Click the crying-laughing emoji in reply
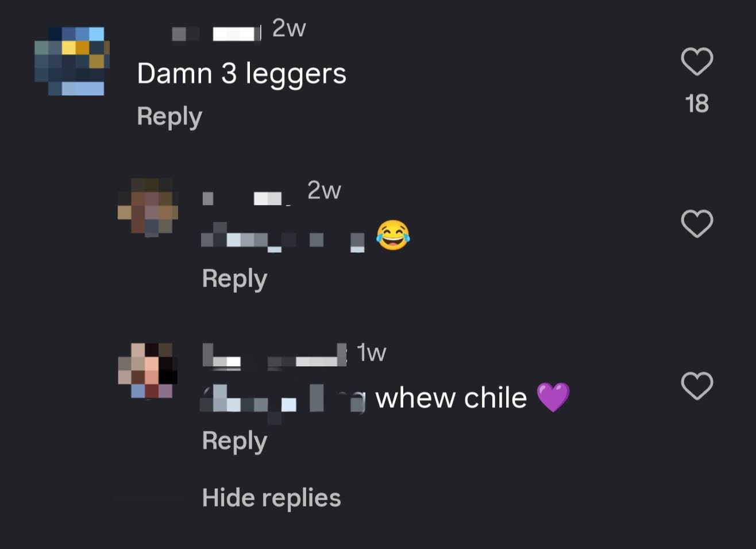 click(x=393, y=235)
